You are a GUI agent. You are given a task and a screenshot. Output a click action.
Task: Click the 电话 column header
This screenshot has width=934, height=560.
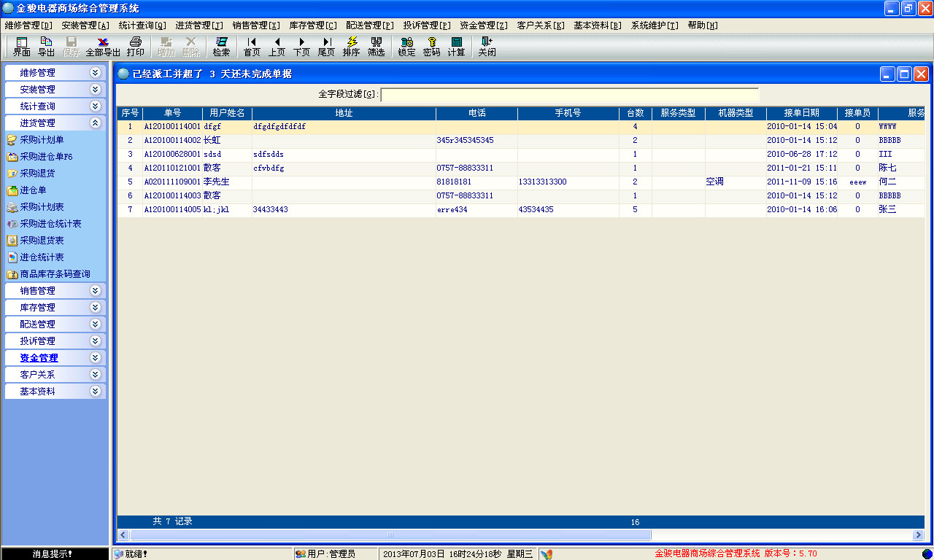pos(477,113)
